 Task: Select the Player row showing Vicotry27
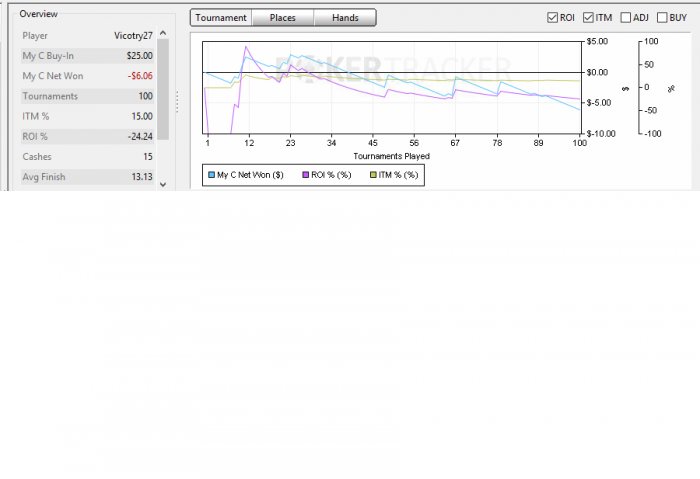click(88, 36)
